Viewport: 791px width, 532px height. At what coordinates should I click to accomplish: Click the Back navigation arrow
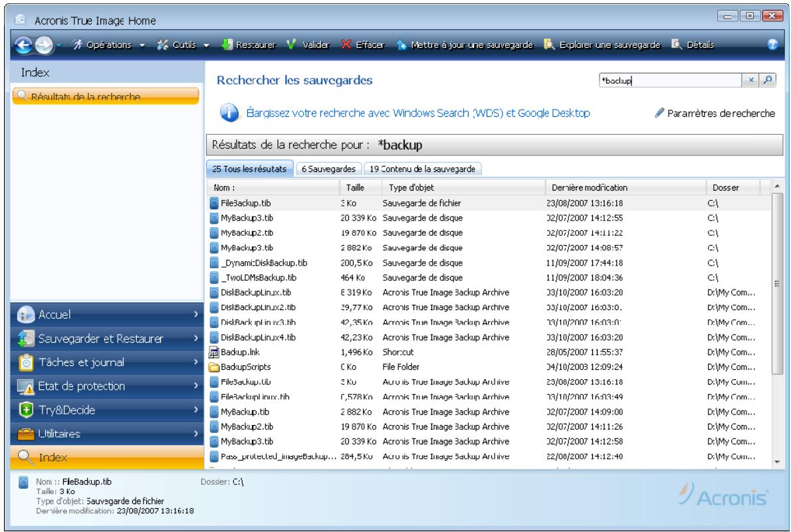click(x=23, y=45)
